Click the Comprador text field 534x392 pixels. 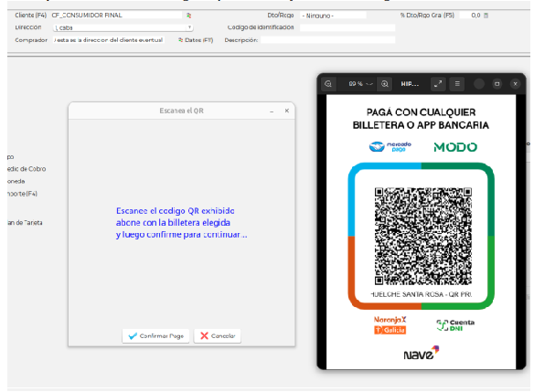click(109, 40)
